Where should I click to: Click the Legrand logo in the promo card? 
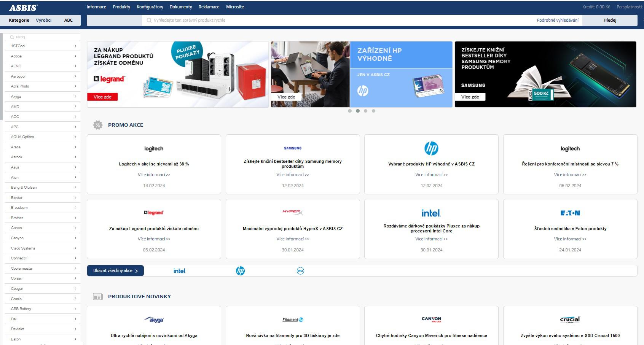pyautogui.click(x=154, y=213)
